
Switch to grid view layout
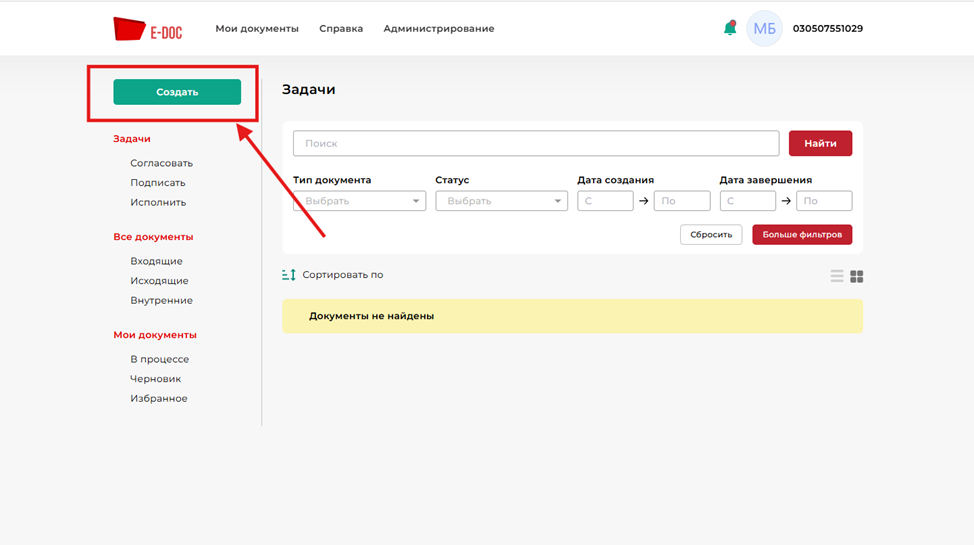(857, 276)
